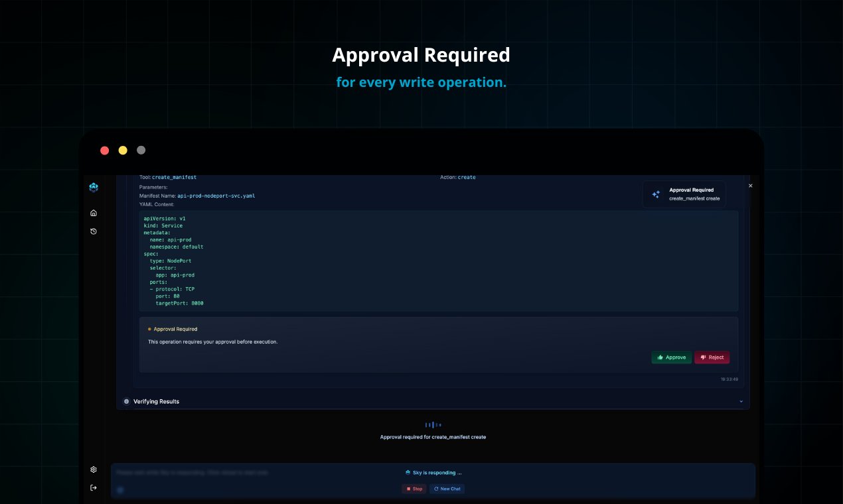Go to Home in the sidebar
Image resolution: width=843 pixels, height=504 pixels.
point(94,213)
